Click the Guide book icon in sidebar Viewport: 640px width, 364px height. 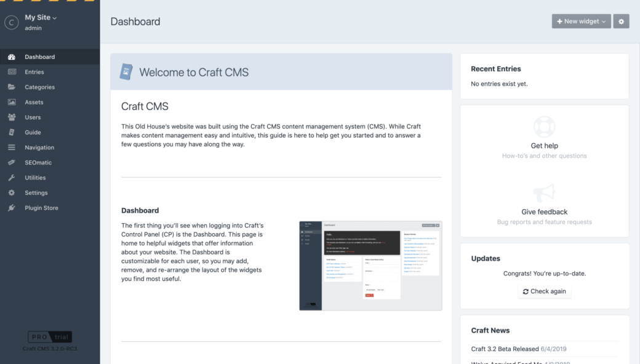12,132
